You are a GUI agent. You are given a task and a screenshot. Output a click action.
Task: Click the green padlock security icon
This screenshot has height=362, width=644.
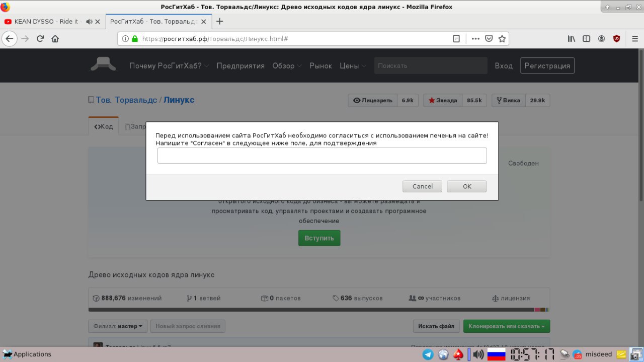(x=135, y=39)
